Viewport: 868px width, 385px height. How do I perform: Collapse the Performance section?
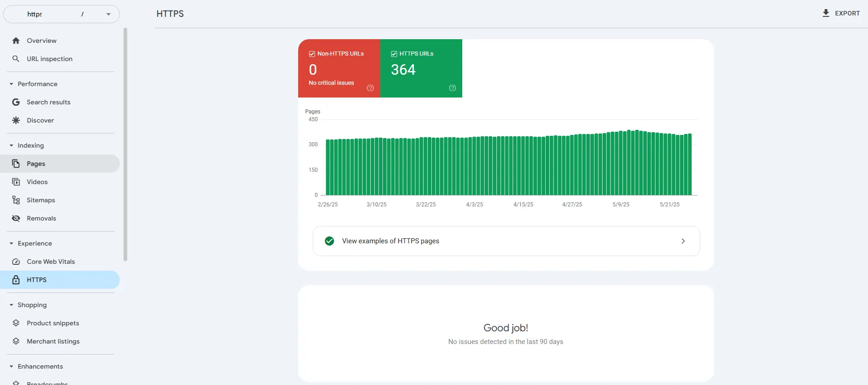[x=11, y=84]
